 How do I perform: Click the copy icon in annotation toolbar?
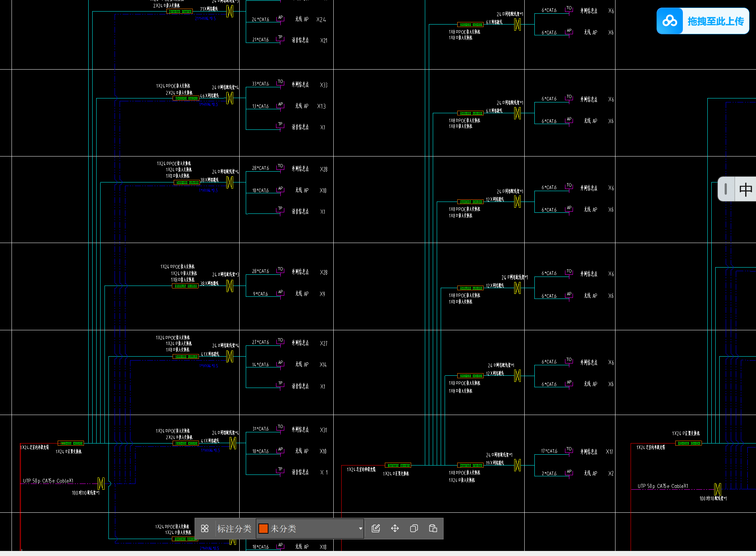click(414, 529)
